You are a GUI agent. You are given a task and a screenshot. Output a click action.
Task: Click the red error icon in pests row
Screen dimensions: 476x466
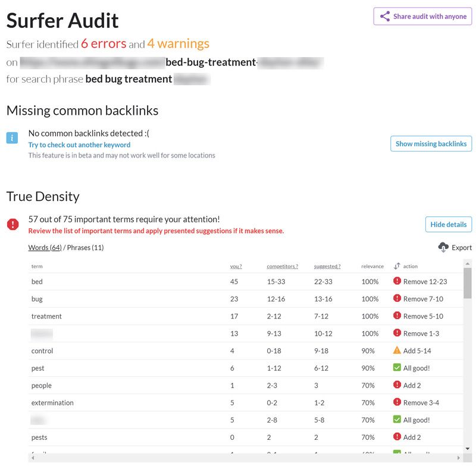pos(397,437)
